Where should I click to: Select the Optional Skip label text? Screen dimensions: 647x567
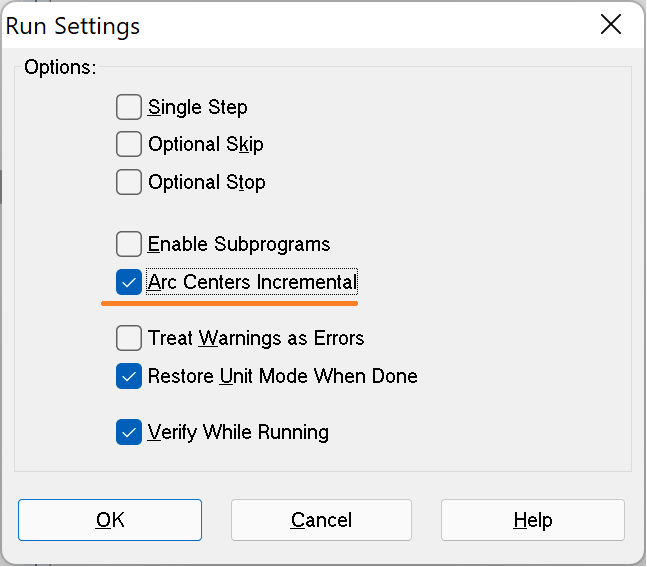point(205,145)
